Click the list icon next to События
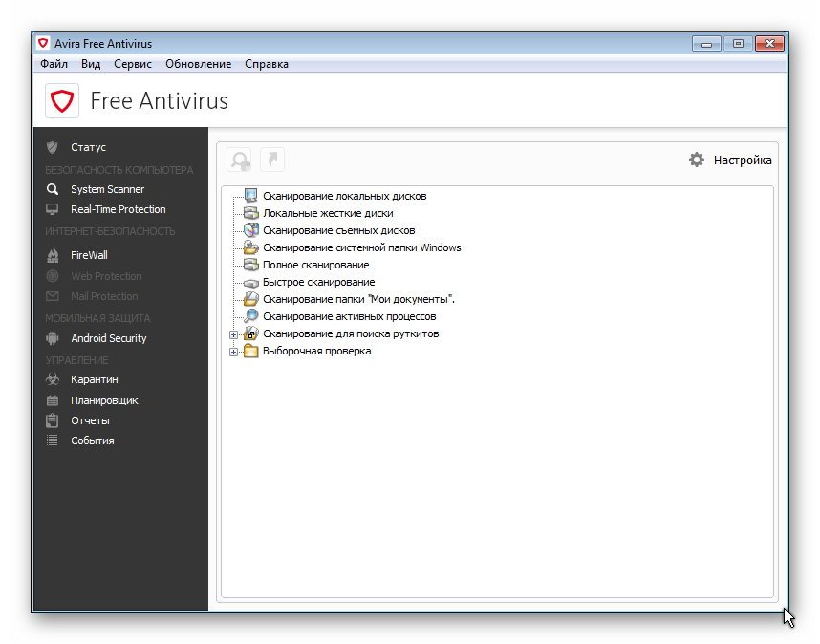Screen dimensions: 820x644 [x=53, y=440]
